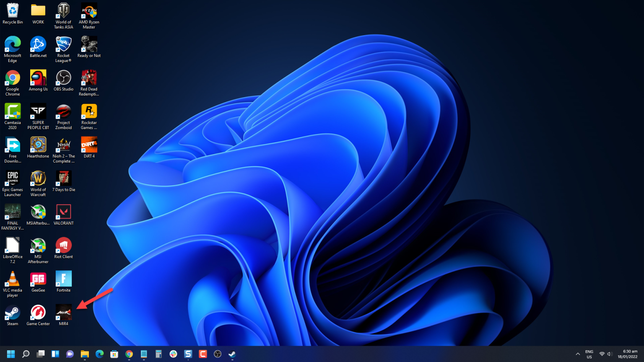Expand hidden system tray icons chevron
Screen dimensions: 644x362
578,354
